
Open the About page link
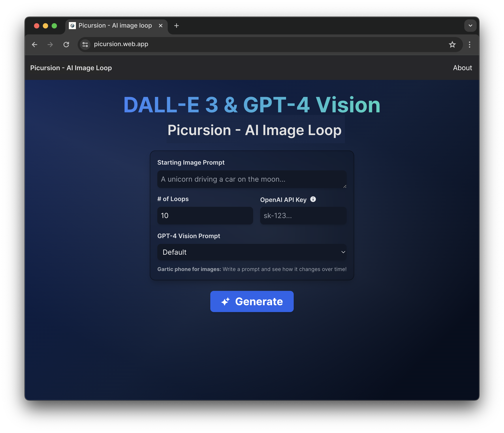pyautogui.click(x=462, y=68)
